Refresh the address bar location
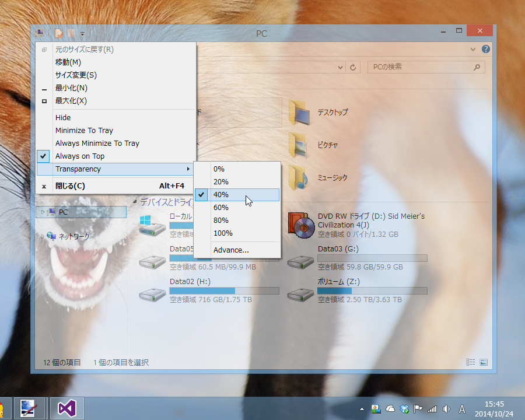The width and height of the screenshot is (525, 420). 353,67
